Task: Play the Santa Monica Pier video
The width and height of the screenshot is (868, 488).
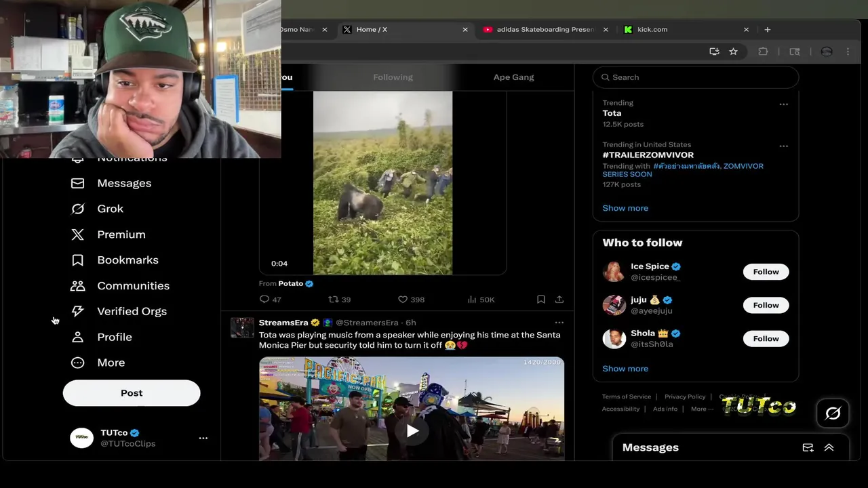Action: pos(412,430)
